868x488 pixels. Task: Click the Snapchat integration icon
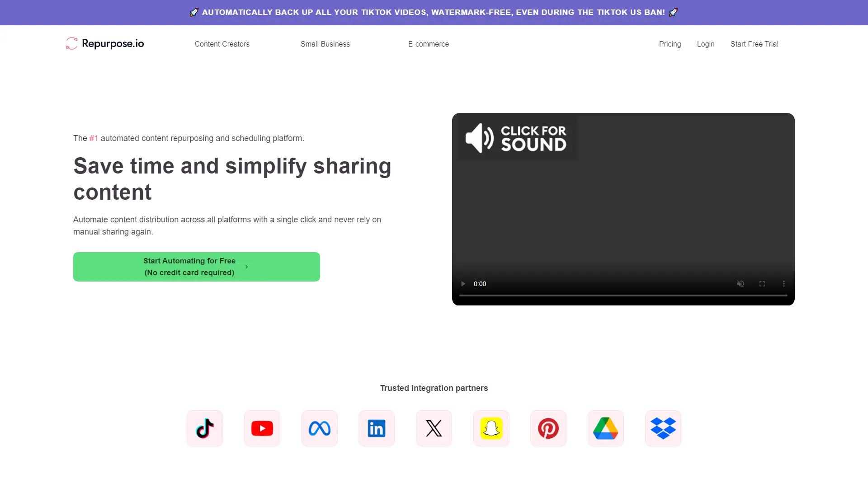491,428
